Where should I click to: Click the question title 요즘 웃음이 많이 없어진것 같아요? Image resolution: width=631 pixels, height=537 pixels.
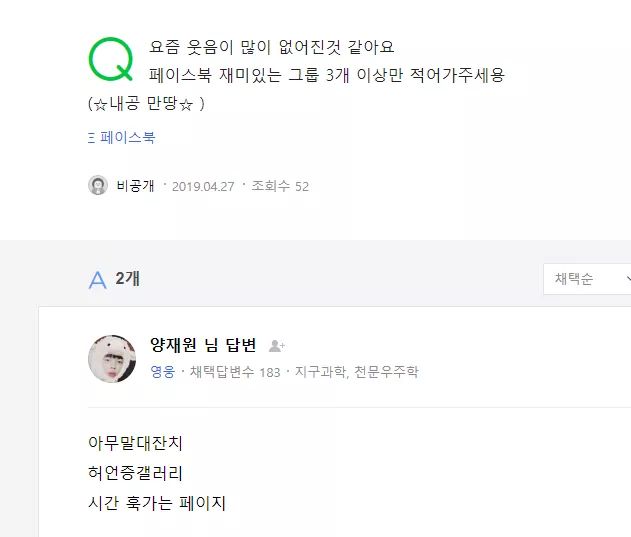(271, 47)
